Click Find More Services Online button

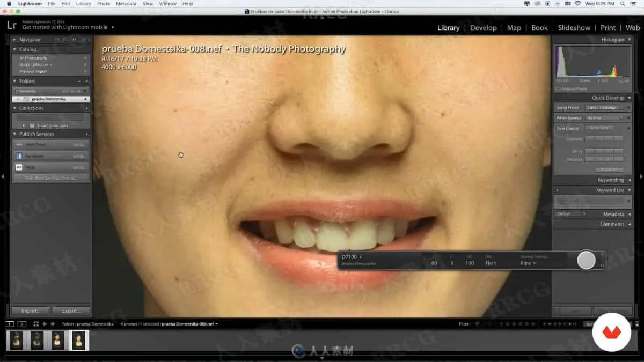coord(51,178)
